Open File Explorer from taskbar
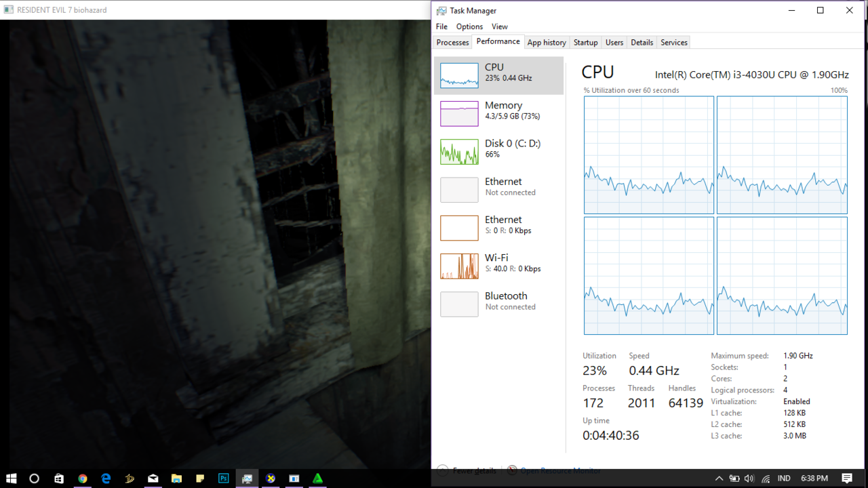Viewport: 868px width, 488px height. click(x=176, y=479)
